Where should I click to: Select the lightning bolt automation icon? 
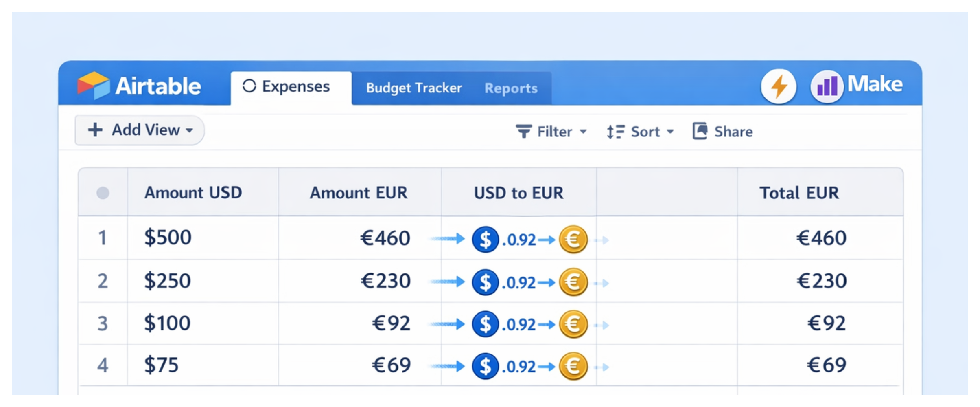click(779, 86)
